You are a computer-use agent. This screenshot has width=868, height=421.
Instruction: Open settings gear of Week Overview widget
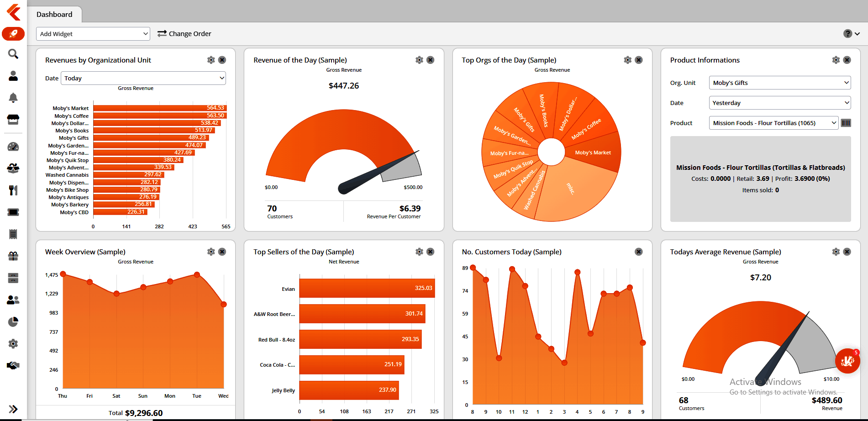tap(211, 252)
